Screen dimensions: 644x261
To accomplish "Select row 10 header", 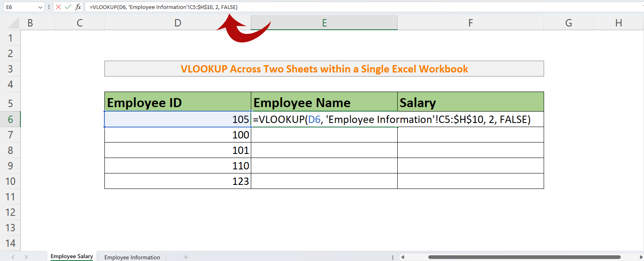I will click(10, 181).
